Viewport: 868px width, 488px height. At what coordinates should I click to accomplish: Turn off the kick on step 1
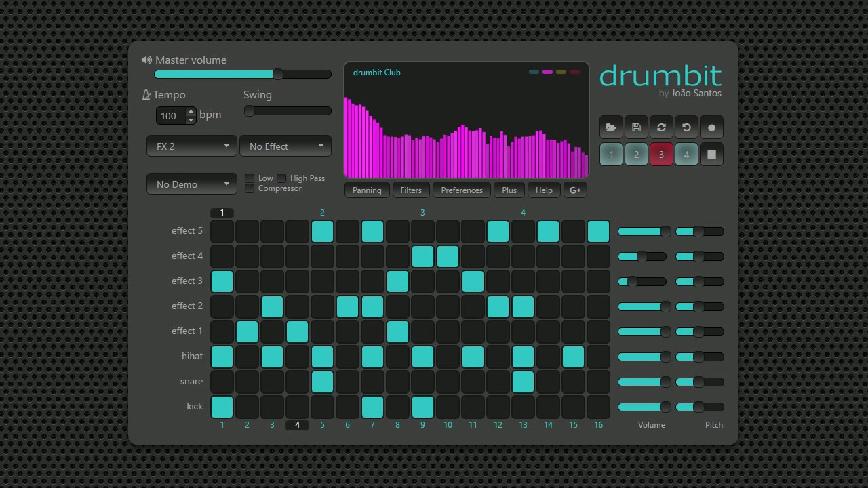point(222,407)
